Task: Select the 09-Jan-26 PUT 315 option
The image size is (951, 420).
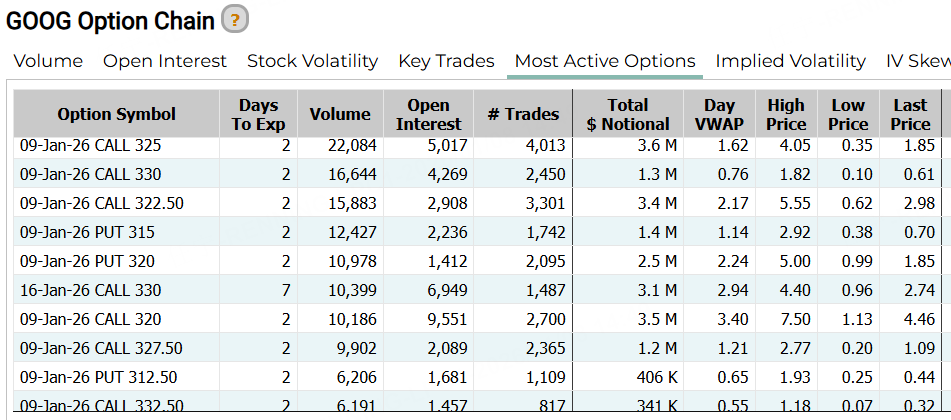Action: pyautogui.click(x=88, y=233)
